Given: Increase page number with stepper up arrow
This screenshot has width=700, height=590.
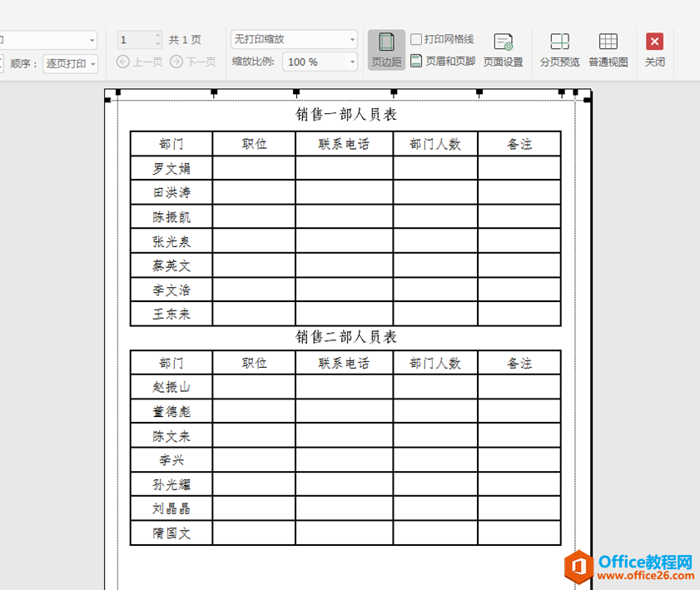Looking at the screenshot, I should coord(158,35).
